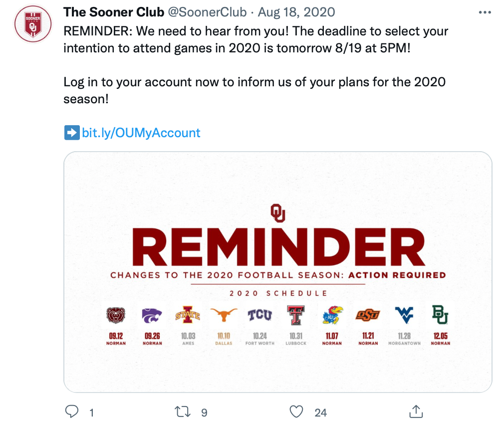The image size is (504, 429).
Task: Open the three-dot more options menu
Action: [x=485, y=12]
